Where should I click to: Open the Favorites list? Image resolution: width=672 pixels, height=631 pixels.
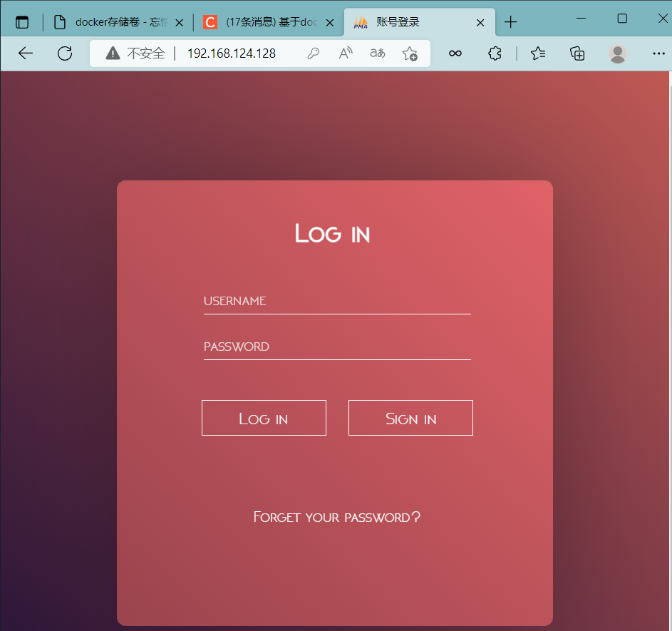click(x=538, y=53)
